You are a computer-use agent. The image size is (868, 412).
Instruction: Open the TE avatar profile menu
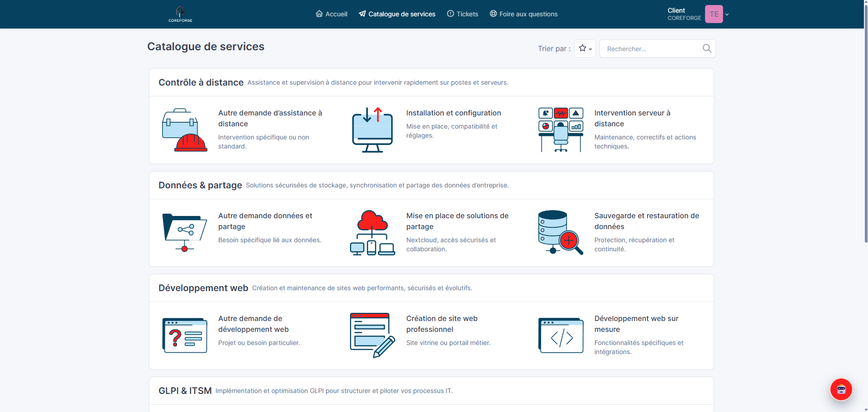tap(714, 14)
